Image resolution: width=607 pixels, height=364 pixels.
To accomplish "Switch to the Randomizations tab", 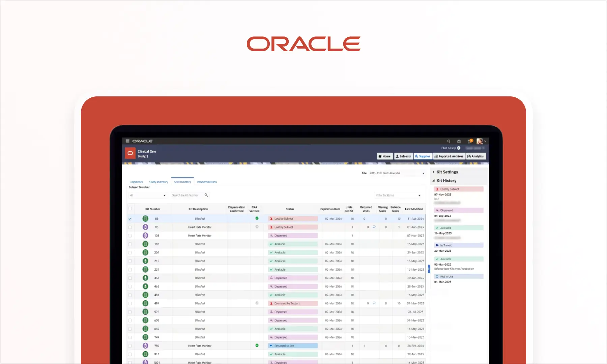I will tap(207, 182).
